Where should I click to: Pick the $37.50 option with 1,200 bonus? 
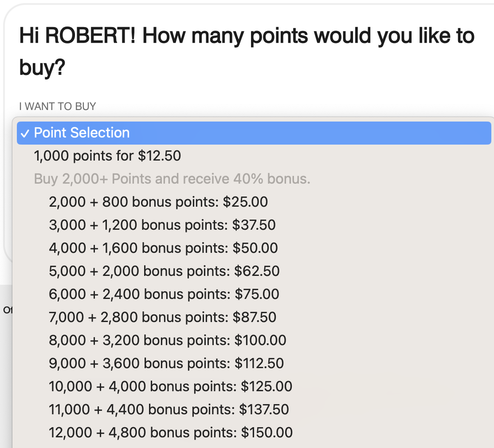pos(162,225)
